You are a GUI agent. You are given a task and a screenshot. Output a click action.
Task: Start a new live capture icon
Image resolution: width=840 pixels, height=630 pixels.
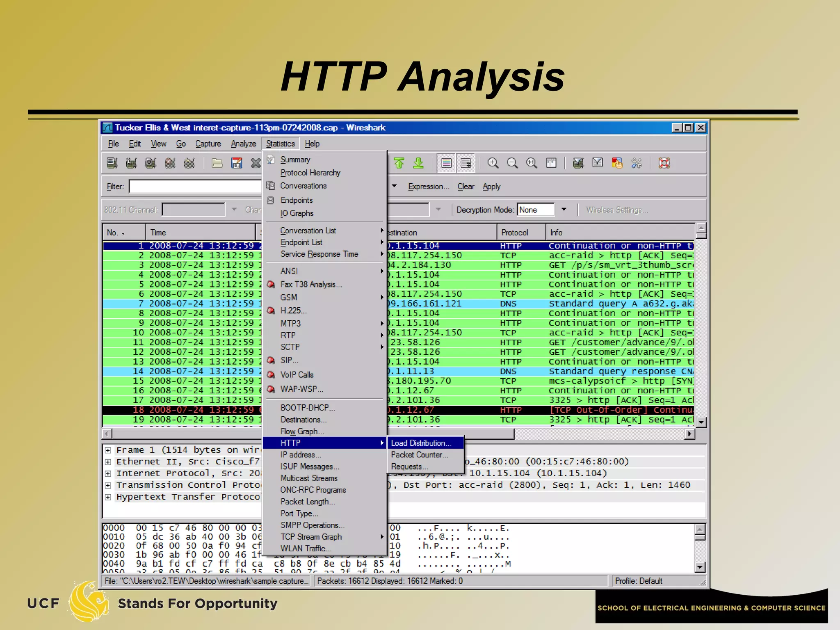(x=151, y=163)
